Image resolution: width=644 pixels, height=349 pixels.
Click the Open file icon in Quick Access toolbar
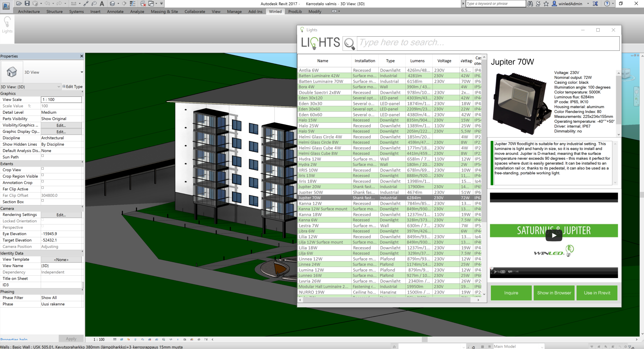tap(19, 3)
